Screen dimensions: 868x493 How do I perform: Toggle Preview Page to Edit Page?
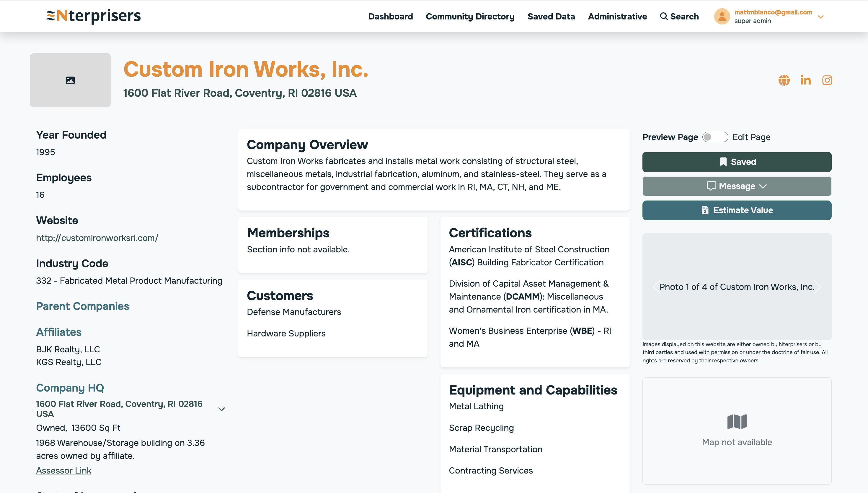(x=715, y=137)
